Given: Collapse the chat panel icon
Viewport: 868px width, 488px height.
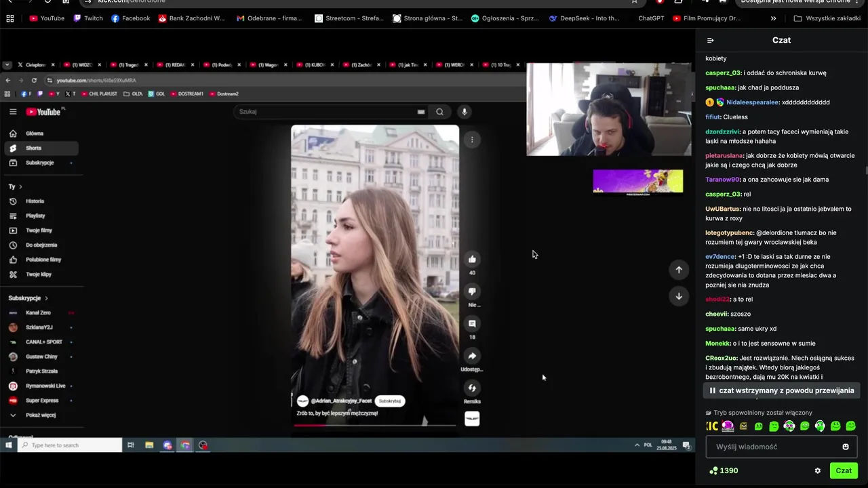Looking at the screenshot, I should pyautogui.click(x=710, y=40).
